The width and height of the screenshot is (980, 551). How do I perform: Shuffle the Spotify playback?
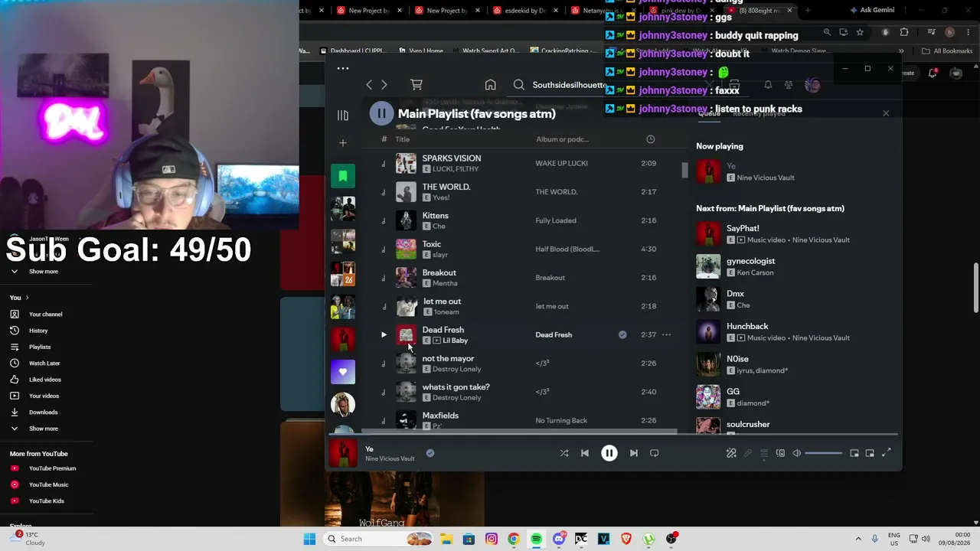point(564,453)
